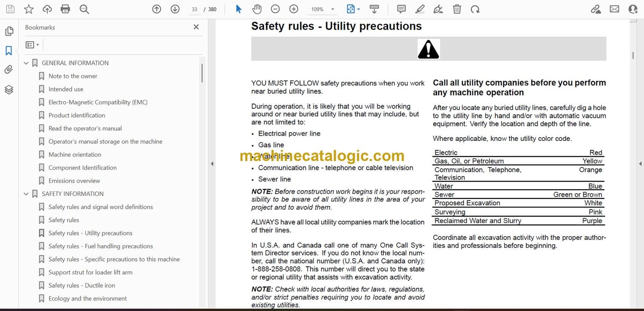The height and width of the screenshot is (311, 644).
Task: Click the 'Gas, Oil, or Petroleum' table row
Action: coord(519,161)
